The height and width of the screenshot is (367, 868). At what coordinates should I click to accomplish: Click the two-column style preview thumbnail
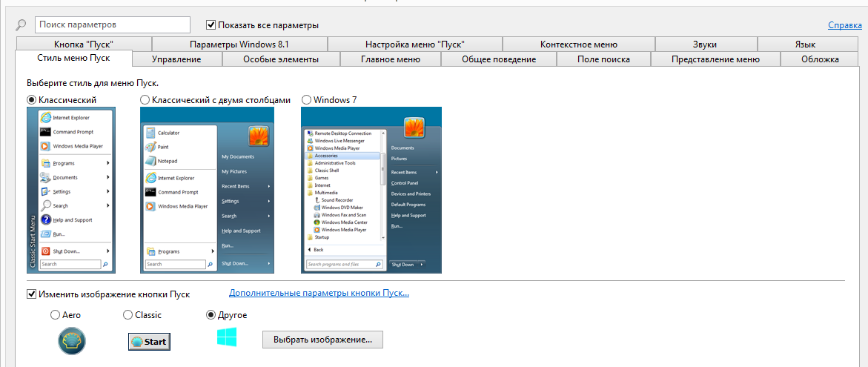207,190
